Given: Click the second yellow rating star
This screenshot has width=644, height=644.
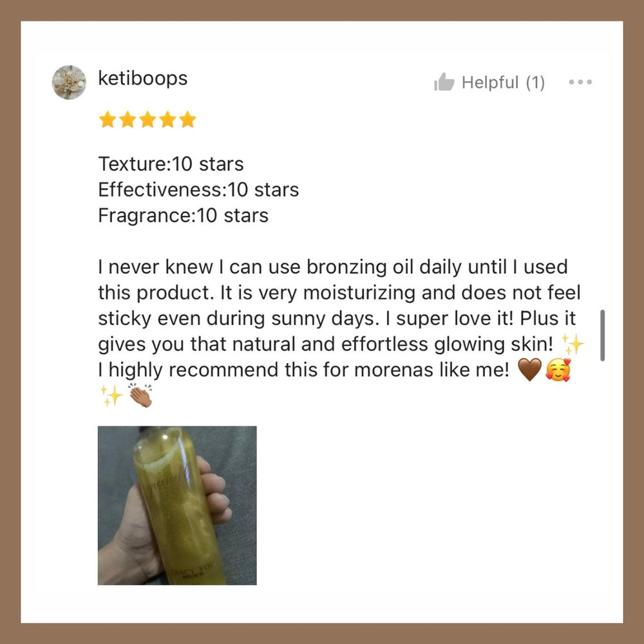Looking at the screenshot, I should 128,120.
